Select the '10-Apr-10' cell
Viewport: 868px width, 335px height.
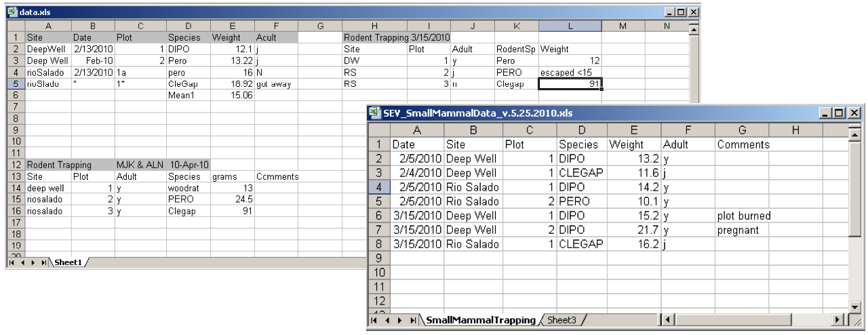(188, 165)
